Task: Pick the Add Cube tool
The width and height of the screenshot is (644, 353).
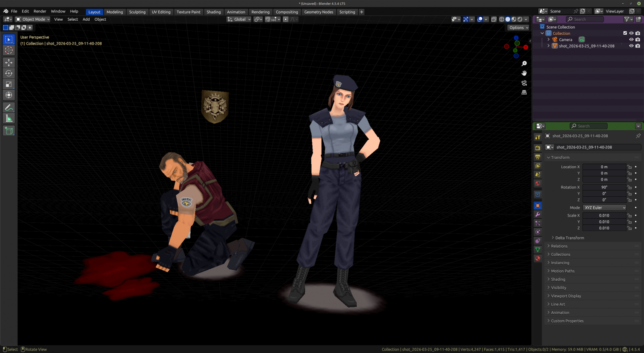Action: click(x=9, y=131)
